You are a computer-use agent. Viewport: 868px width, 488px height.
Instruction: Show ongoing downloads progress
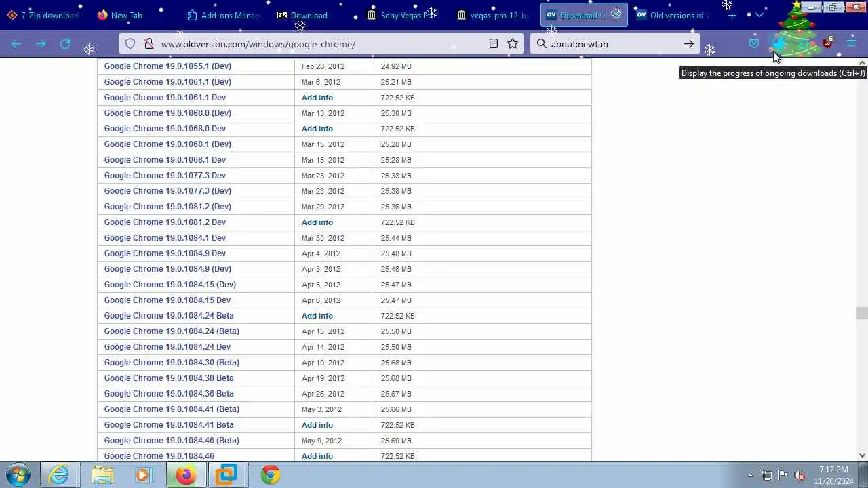(778, 44)
